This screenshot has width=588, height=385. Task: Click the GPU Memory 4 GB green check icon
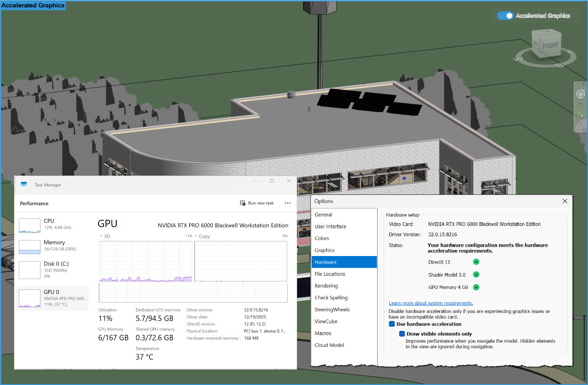[476, 287]
